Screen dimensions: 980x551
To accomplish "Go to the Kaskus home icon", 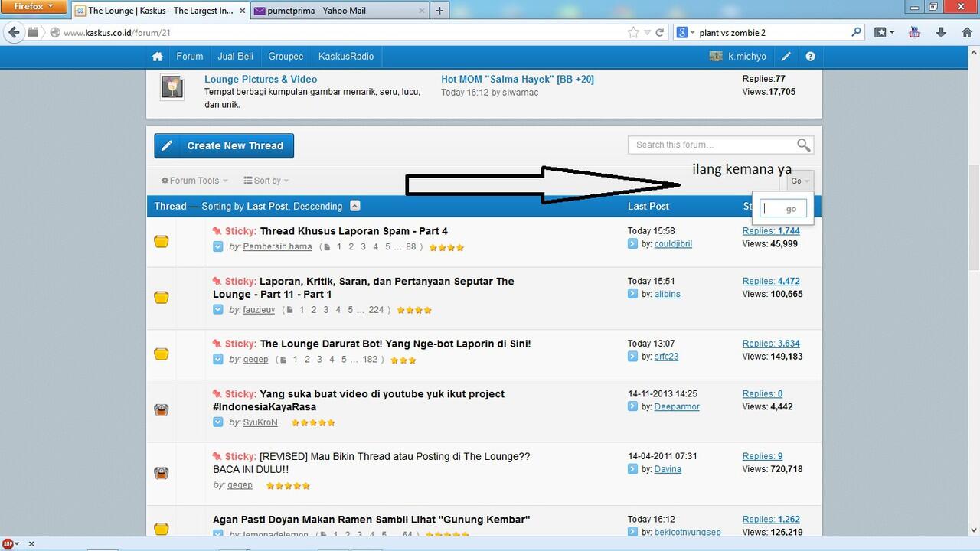I will point(158,57).
